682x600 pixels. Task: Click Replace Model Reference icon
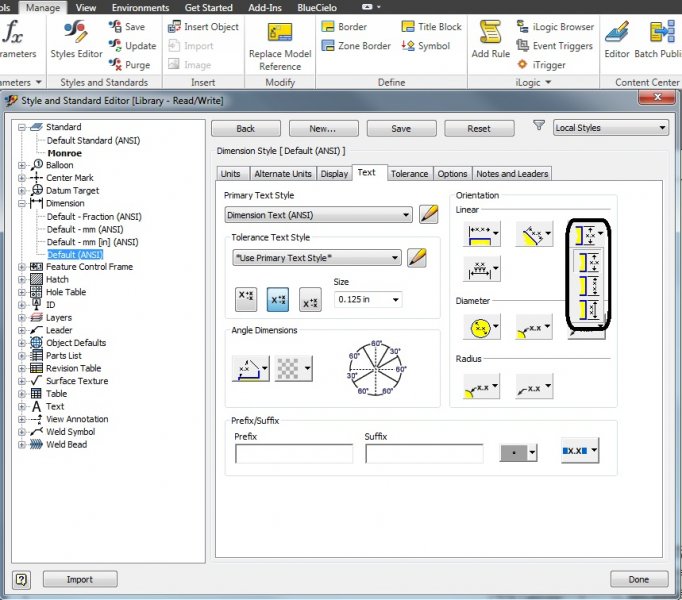click(x=279, y=36)
